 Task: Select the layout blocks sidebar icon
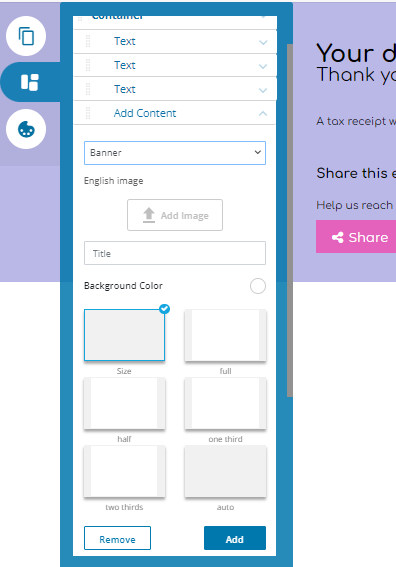point(30,82)
